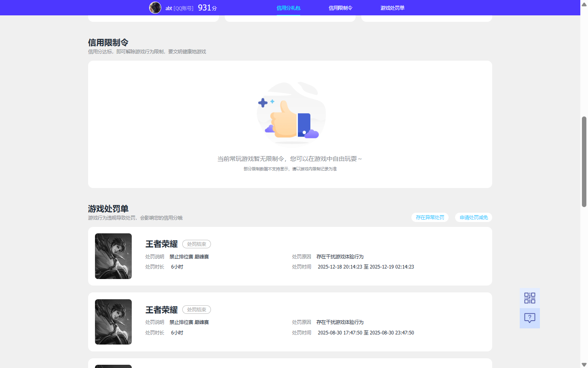The image size is (588, 368).
Task: Click the 处罚结束 badge on first record
Action: tap(196, 244)
